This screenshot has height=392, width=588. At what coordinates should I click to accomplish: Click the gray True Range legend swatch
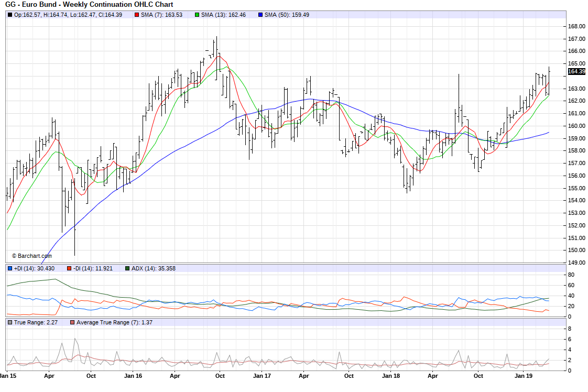point(10,322)
